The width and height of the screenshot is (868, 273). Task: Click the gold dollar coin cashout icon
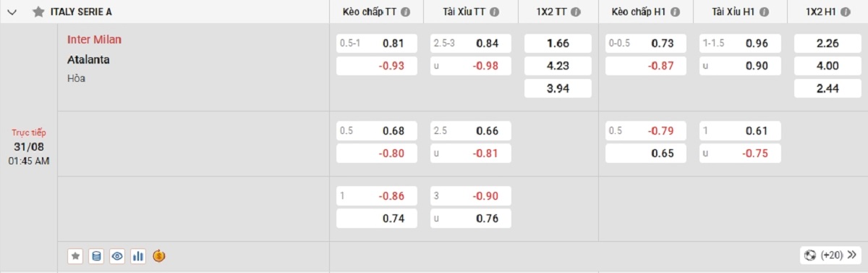tap(159, 256)
